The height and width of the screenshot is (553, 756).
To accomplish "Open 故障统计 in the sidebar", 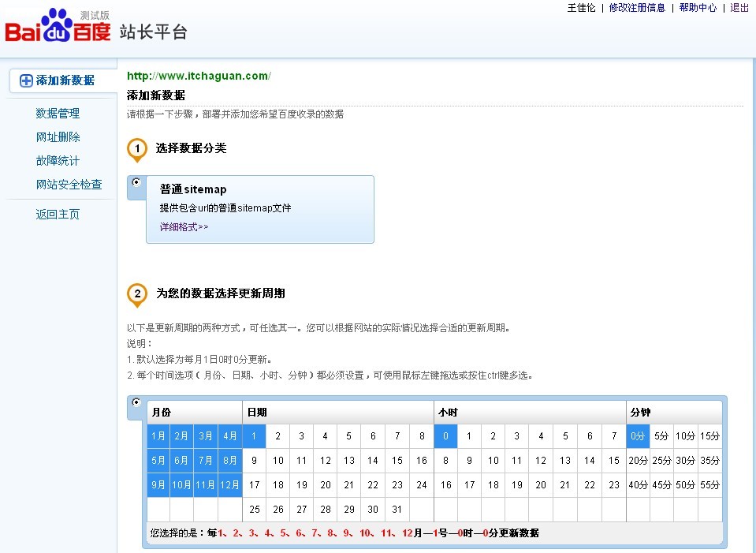I will (x=58, y=161).
